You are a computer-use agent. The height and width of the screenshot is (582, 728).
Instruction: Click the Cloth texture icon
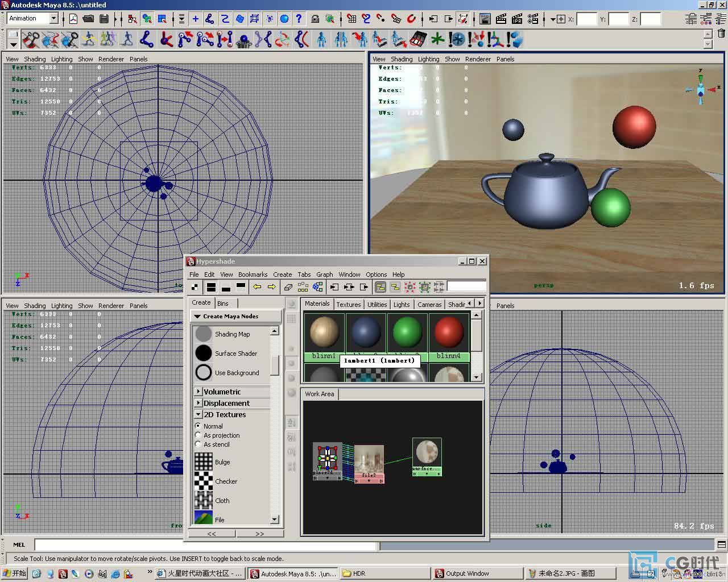pyautogui.click(x=203, y=500)
